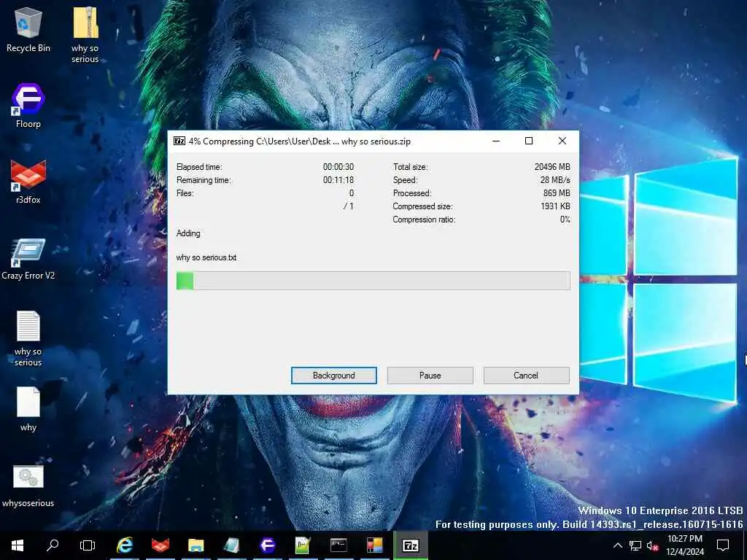
Task: Launch Internet Explorer from the taskbar
Action: click(x=125, y=545)
